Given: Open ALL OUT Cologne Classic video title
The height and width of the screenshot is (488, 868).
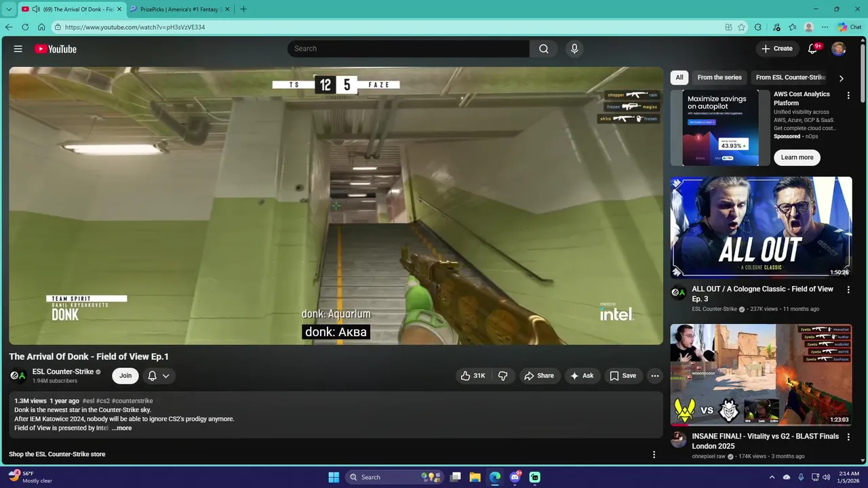Looking at the screenshot, I should point(762,293).
